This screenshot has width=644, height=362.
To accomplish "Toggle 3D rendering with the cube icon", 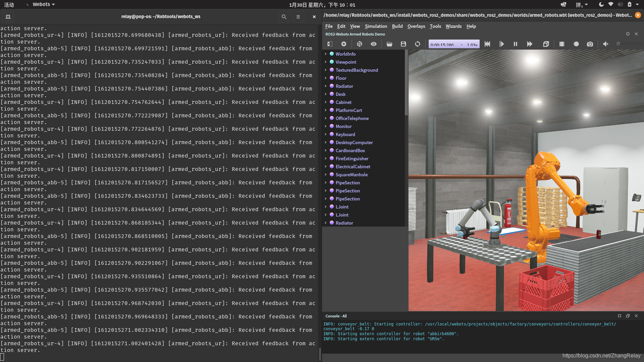I will tap(546, 44).
